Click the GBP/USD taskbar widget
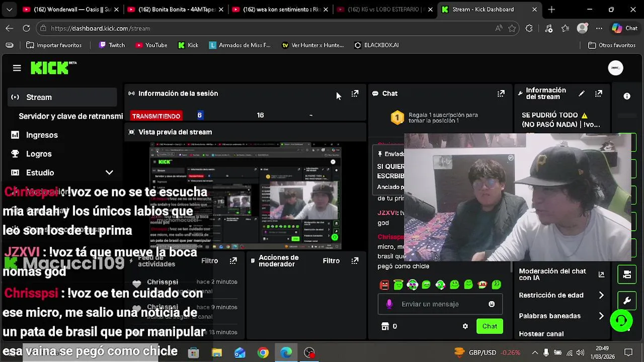Viewport: 644px width, 362px height. point(487,352)
